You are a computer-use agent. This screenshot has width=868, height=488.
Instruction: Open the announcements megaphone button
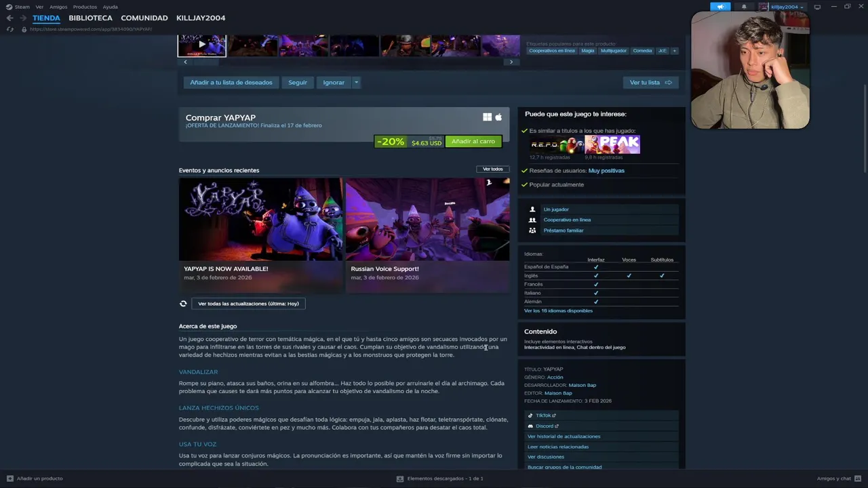(720, 7)
